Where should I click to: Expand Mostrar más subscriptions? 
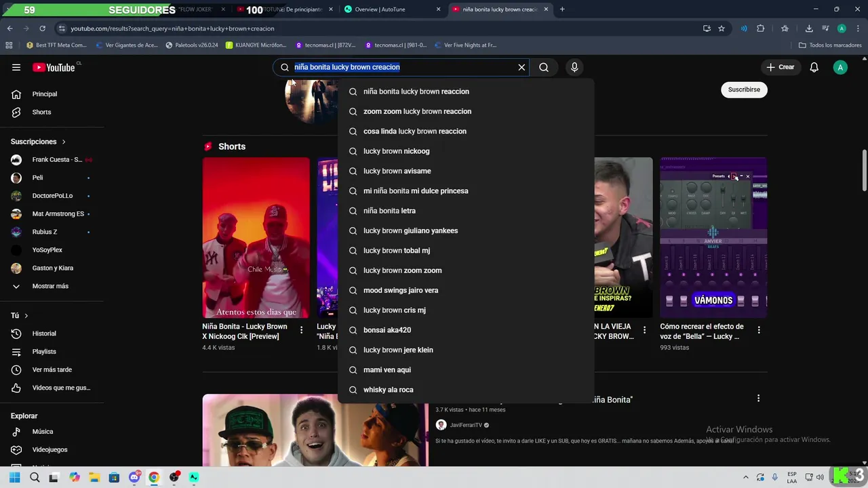tap(52, 286)
